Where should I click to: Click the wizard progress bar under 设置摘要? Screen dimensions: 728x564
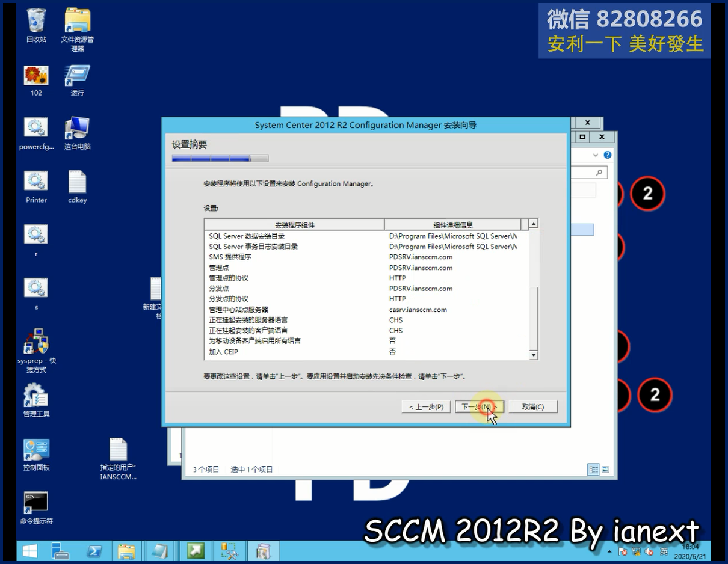220,159
